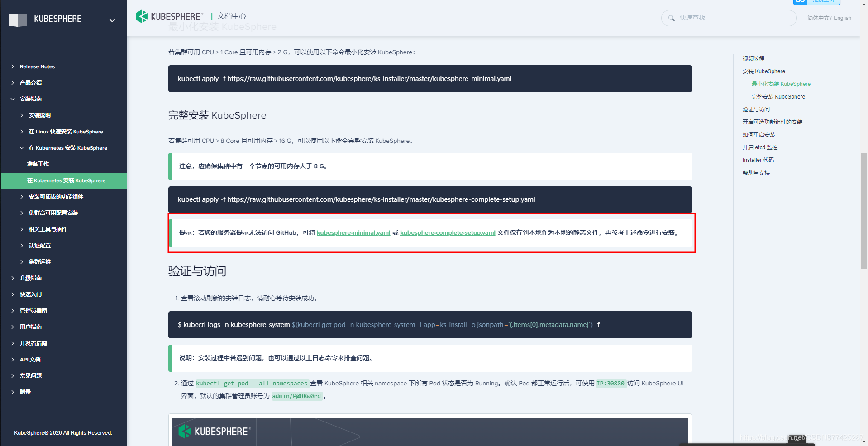Screen dimensions: 868x446
Task: Jump to Installer 代码 in contents
Action: click(x=758, y=160)
